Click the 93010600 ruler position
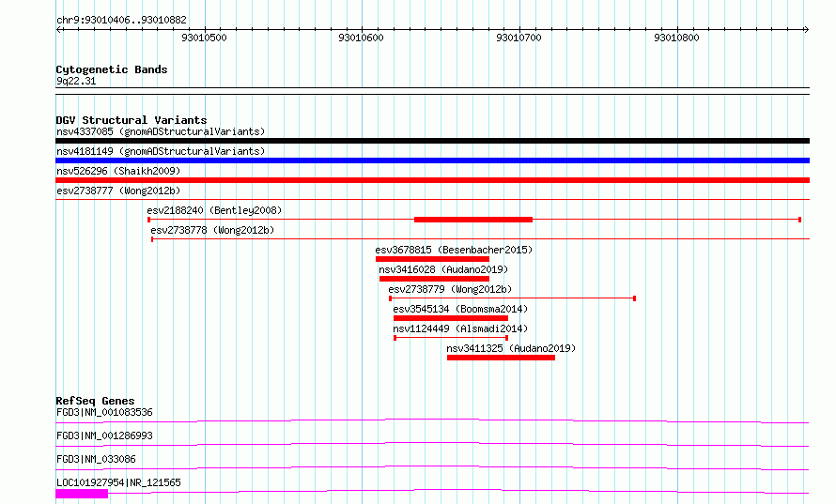Screen dimensions: 836x504 (361, 38)
